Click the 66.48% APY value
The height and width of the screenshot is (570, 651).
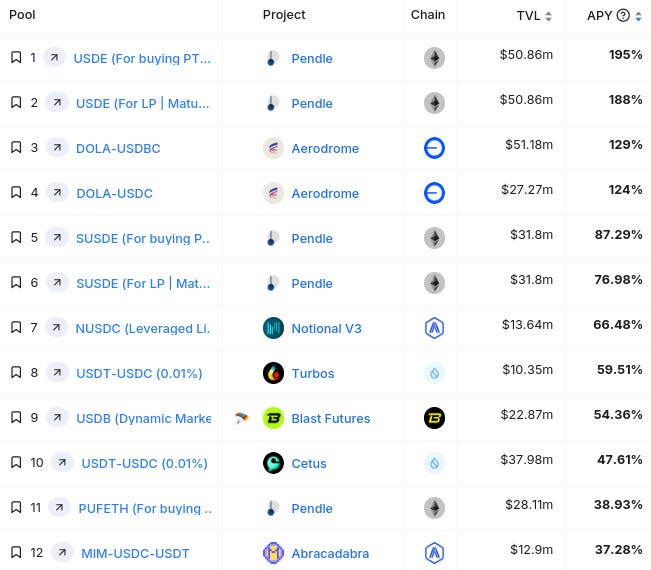[x=617, y=324]
